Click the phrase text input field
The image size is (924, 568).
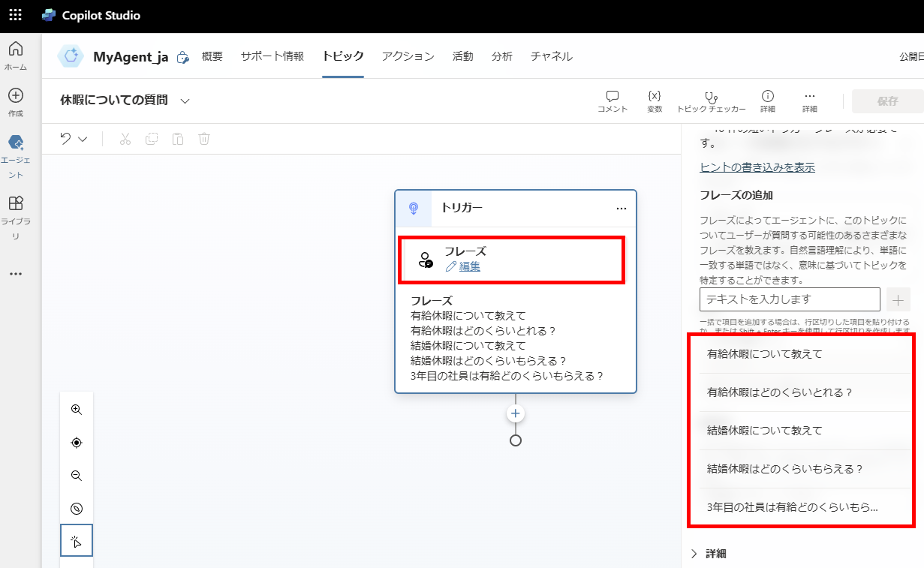[789, 299]
